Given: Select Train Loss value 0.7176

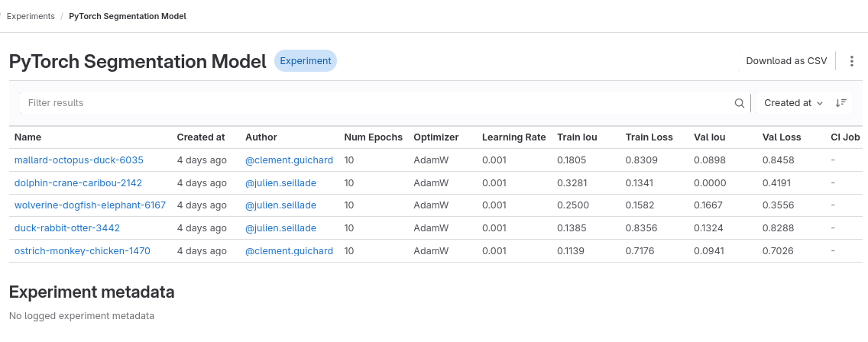Looking at the screenshot, I should tap(640, 250).
